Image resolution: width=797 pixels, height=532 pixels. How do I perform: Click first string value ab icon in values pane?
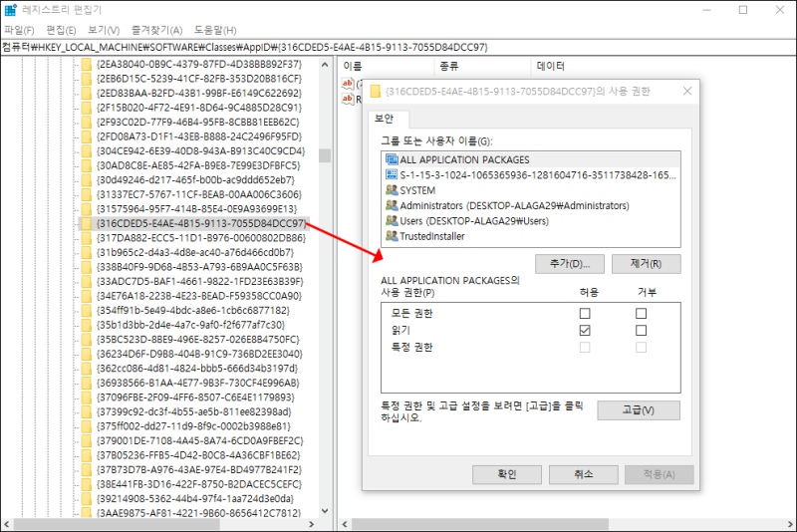pyautogui.click(x=348, y=84)
